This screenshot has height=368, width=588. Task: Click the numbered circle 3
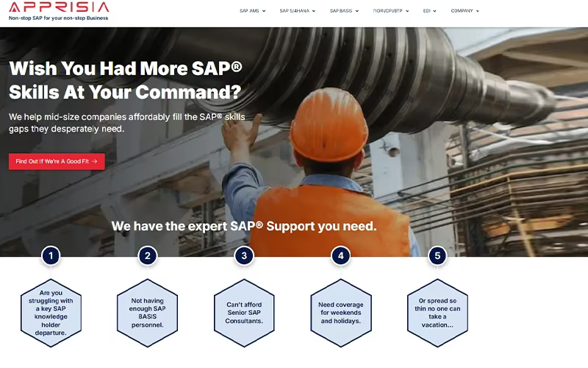pyautogui.click(x=244, y=256)
